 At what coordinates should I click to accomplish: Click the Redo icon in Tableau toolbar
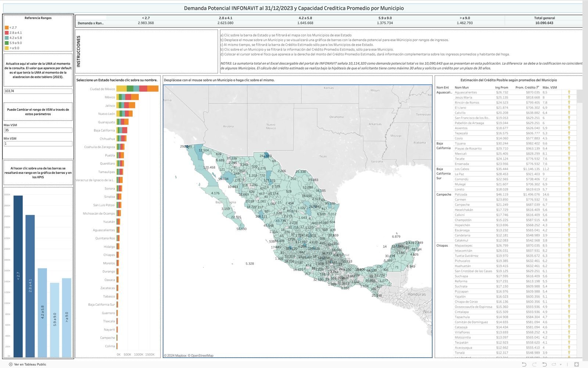point(534,364)
